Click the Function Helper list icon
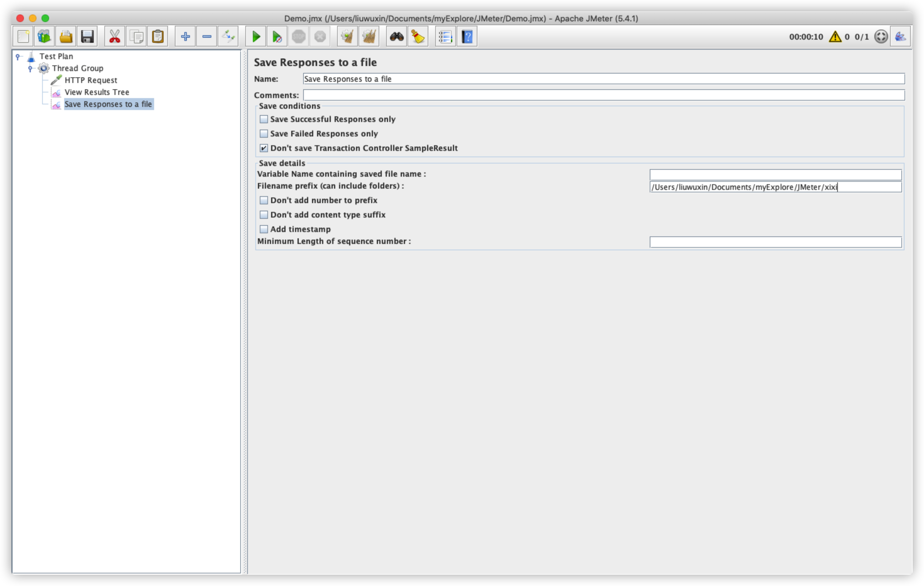Viewport: 924px width, 586px height. [445, 37]
